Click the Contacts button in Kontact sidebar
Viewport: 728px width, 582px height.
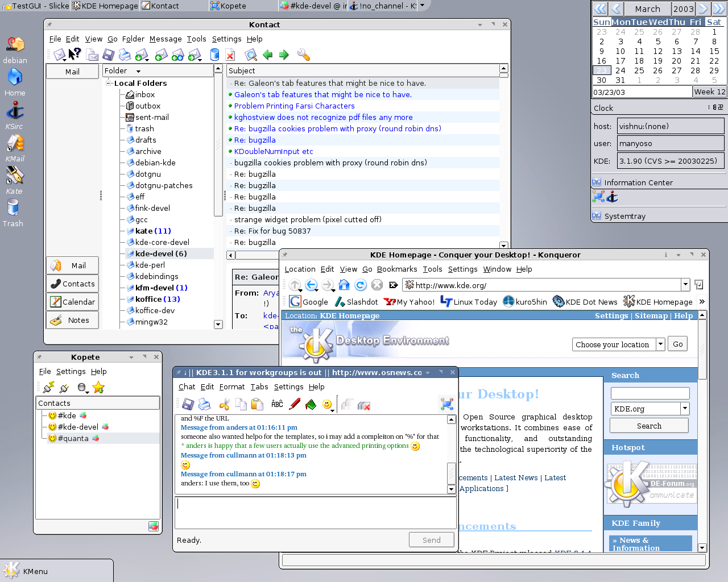(x=72, y=284)
